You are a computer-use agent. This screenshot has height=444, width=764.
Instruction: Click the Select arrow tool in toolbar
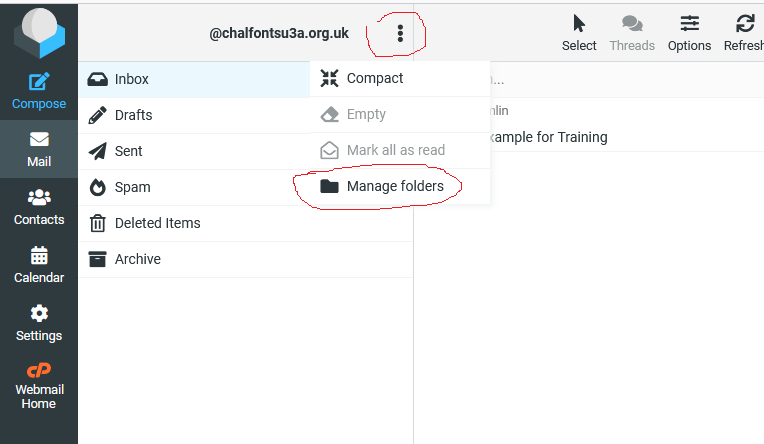coord(579,32)
